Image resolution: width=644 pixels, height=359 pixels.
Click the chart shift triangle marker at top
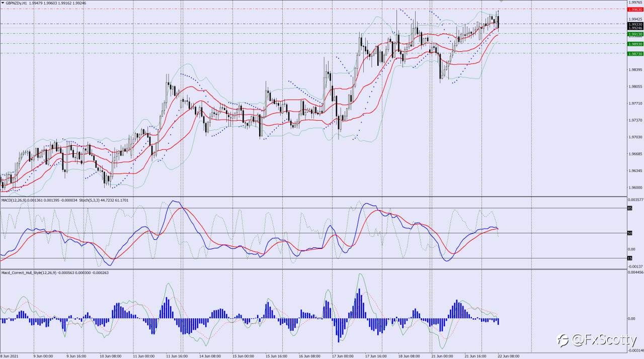[x=501, y=2]
